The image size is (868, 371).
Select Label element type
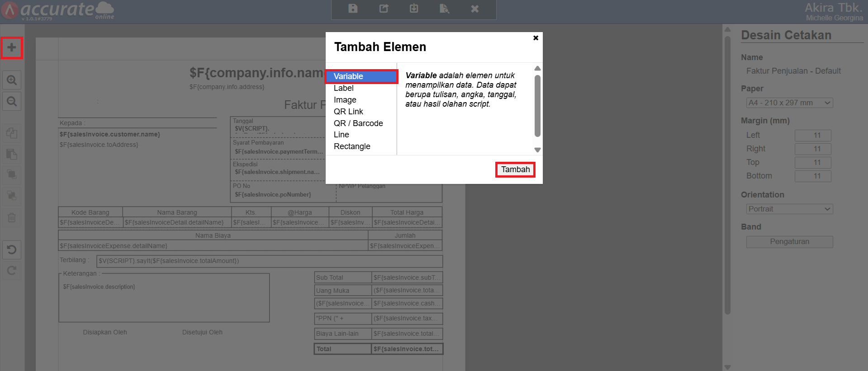click(344, 88)
